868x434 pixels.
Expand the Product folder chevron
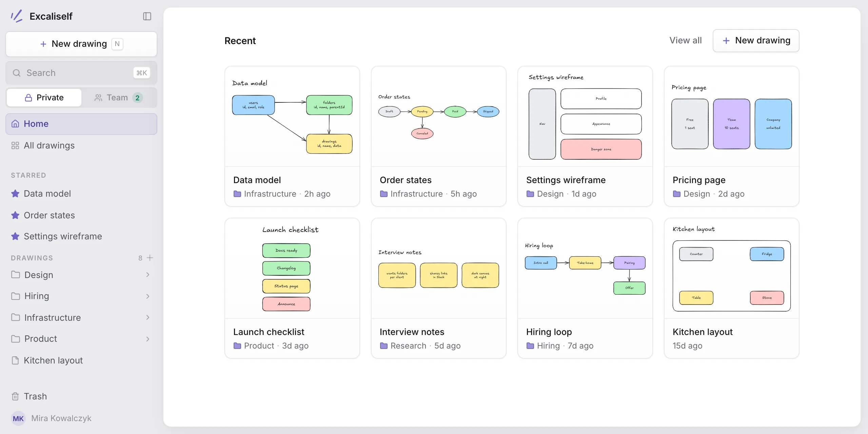[x=148, y=339]
